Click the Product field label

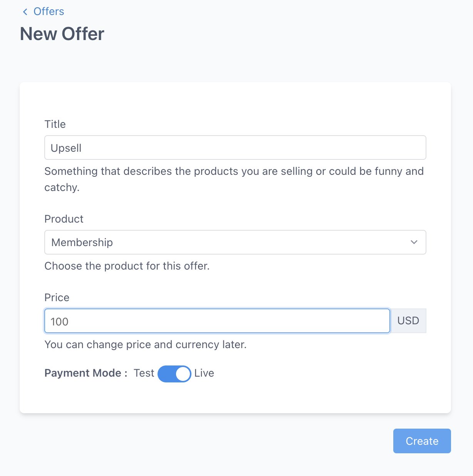click(x=64, y=219)
